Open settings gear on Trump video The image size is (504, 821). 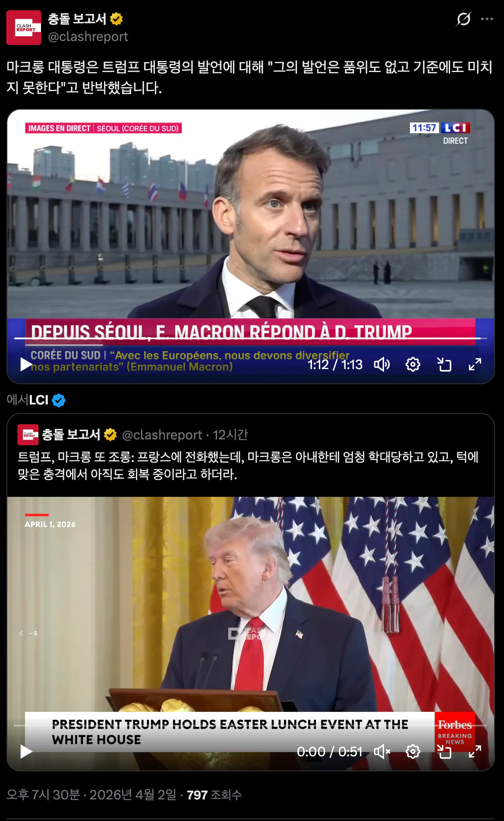tap(413, 752)
